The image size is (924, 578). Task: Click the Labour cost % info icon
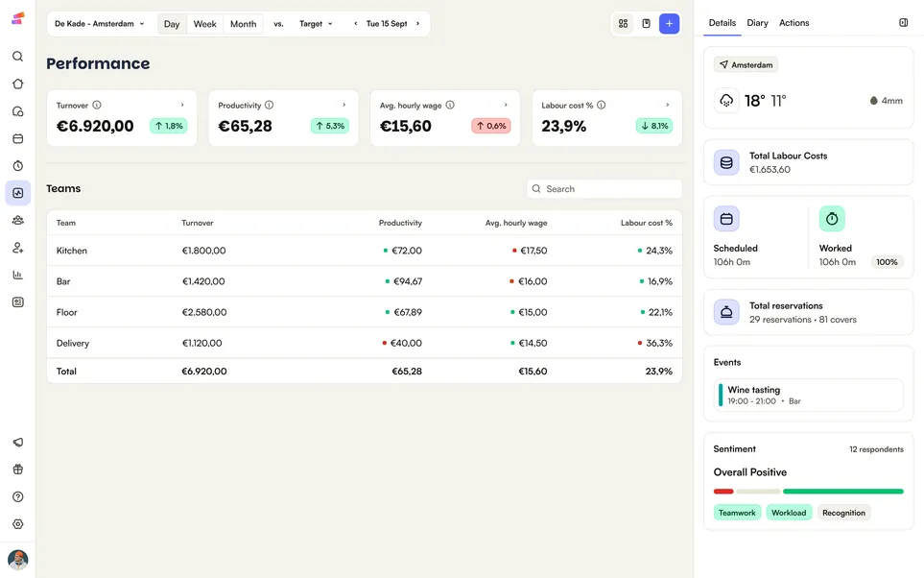coord(601,105)
